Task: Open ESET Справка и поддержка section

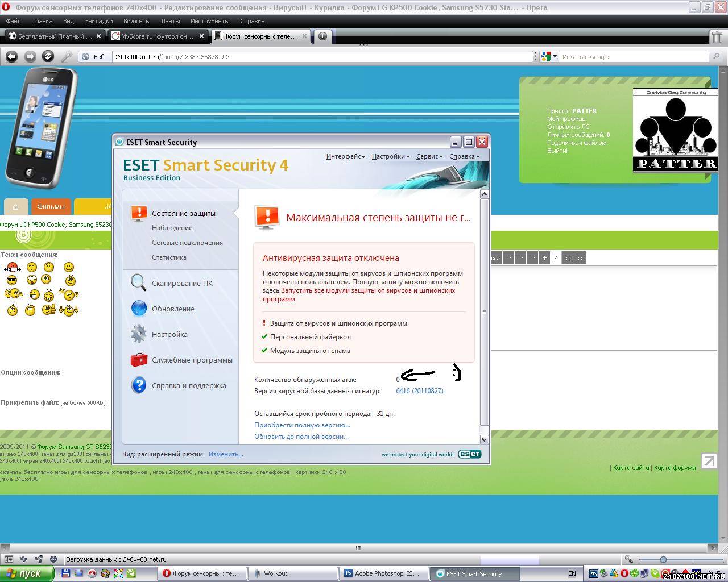Action: [x=179, y=385]
